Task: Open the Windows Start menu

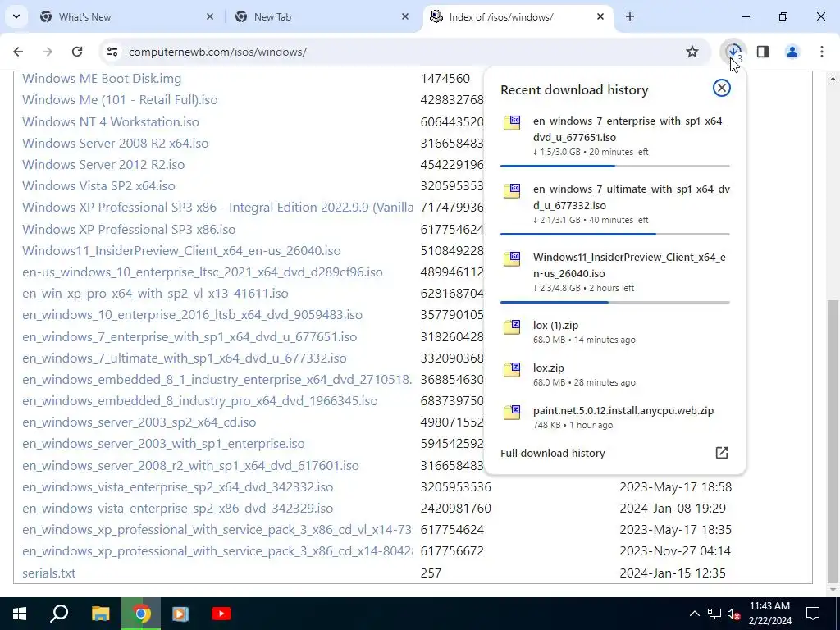Action: pos(20,614)
